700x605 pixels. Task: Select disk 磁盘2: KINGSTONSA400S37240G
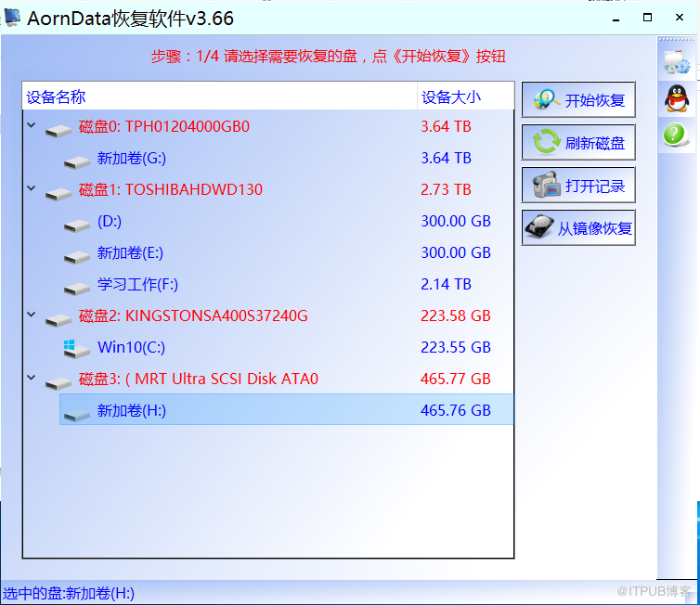coord(193,315)
